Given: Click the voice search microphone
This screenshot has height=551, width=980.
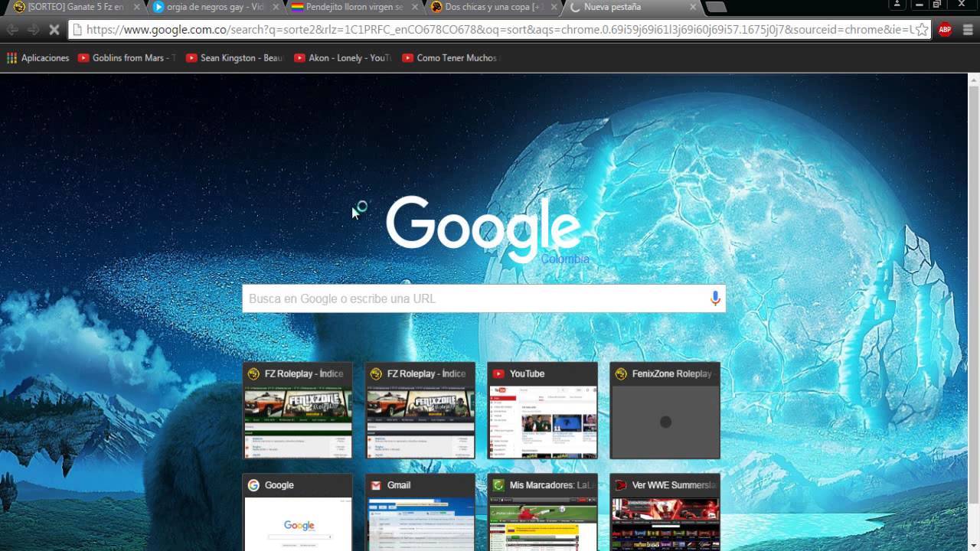Looking at the screenshot, I should click(x=715, y=298).
